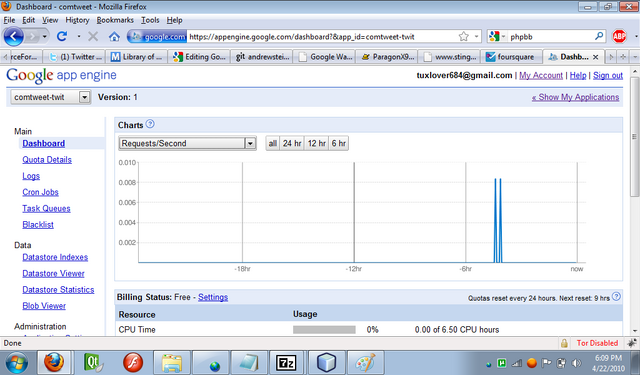
Task: Open the URL bar history dropdown arrow
Action: (x=476, y=37)
